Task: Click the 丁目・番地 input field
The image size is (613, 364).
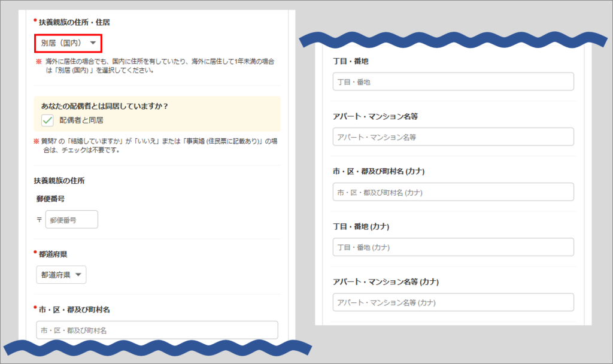Action: pos(453,81)
